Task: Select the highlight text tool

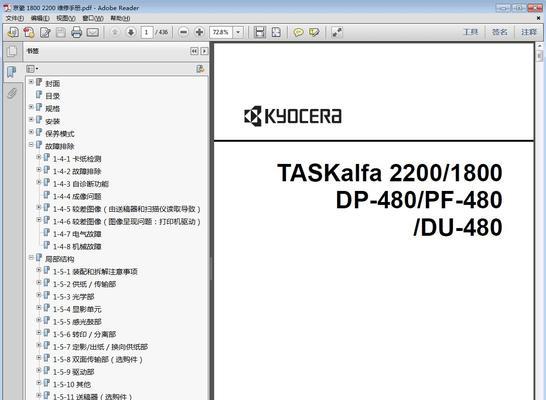Action: (314, 32)
